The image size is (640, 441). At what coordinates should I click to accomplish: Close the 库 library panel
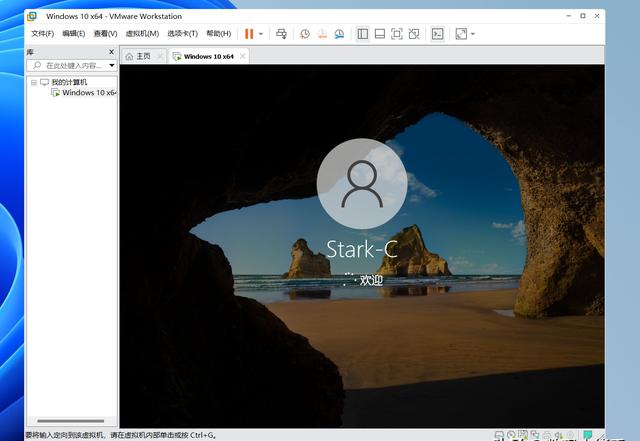click(111, 52)
